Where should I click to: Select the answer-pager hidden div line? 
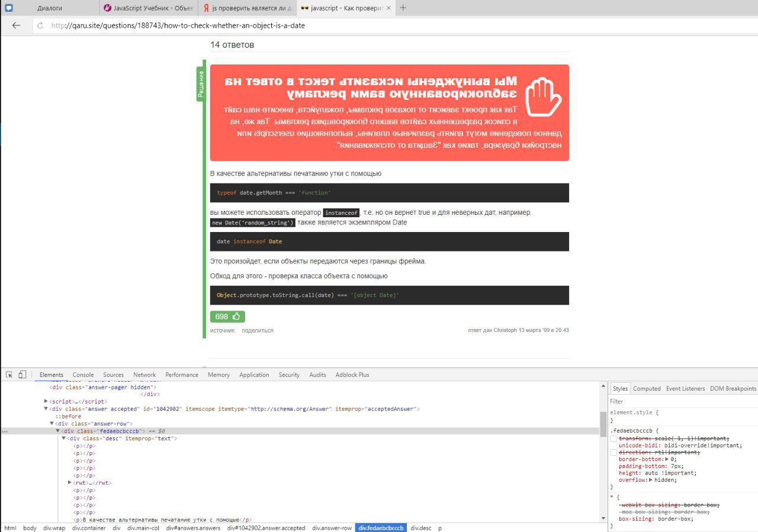(103, 387)
